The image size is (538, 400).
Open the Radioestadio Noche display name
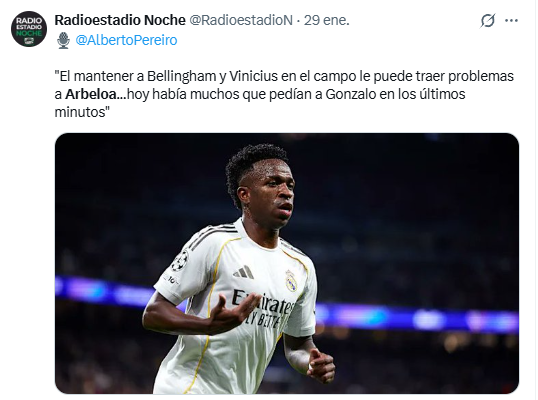pos(120,20)
